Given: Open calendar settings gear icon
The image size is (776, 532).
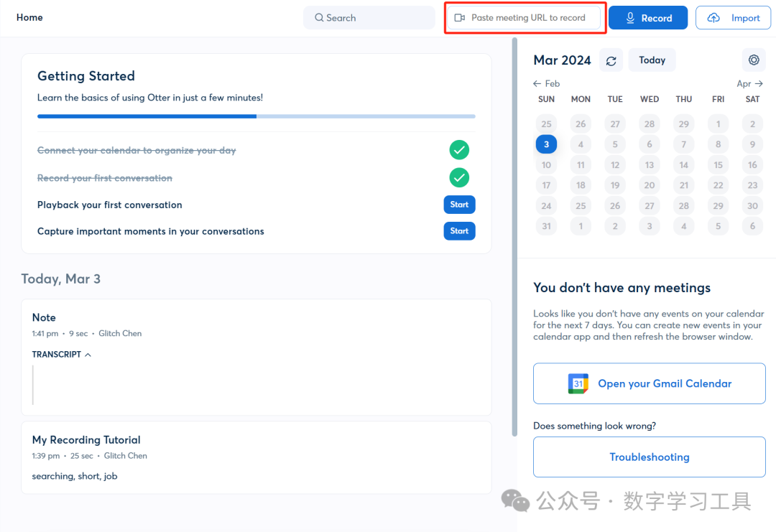Looking at the screenshot, I should [x=753, y=60].
